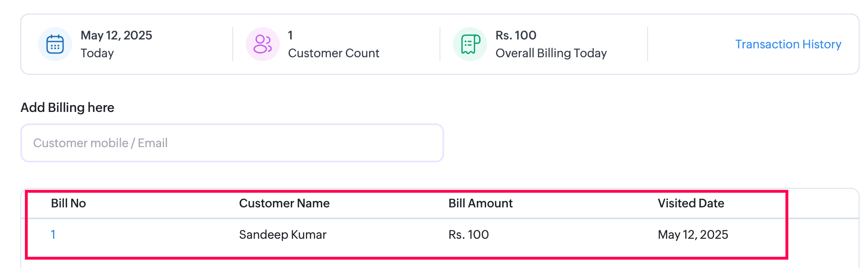This screenshot has width=868, height=268.
Task: Click the Bill Amount column header
Action: pyautogui.click(x=480, y=203)
